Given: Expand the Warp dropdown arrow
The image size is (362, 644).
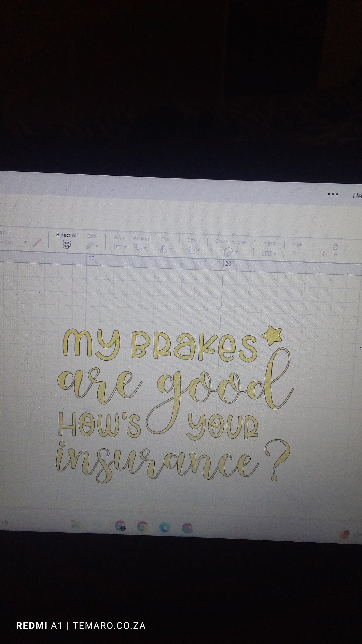Looking at the screenshot, I should click(275, 254).
